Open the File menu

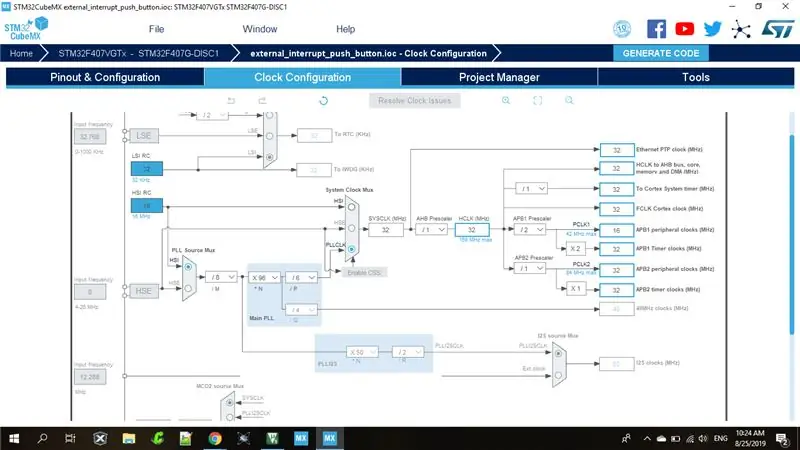point(156,29)
